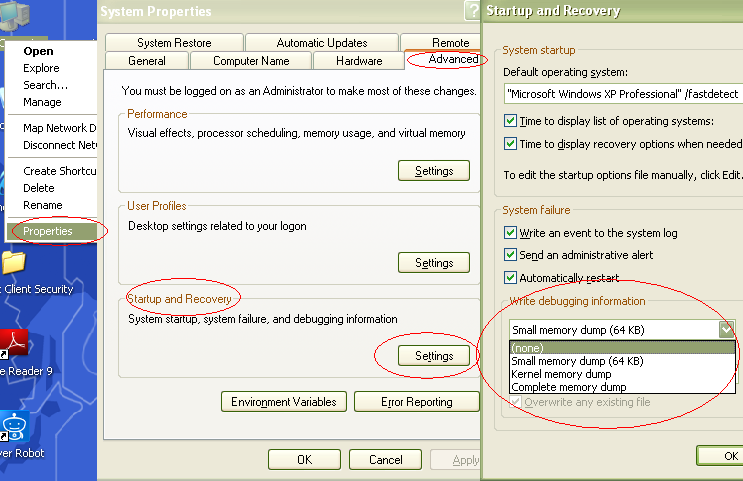Click Cancel in System Properties dialog
Screen dimensions: 743x481
(385, 460)
